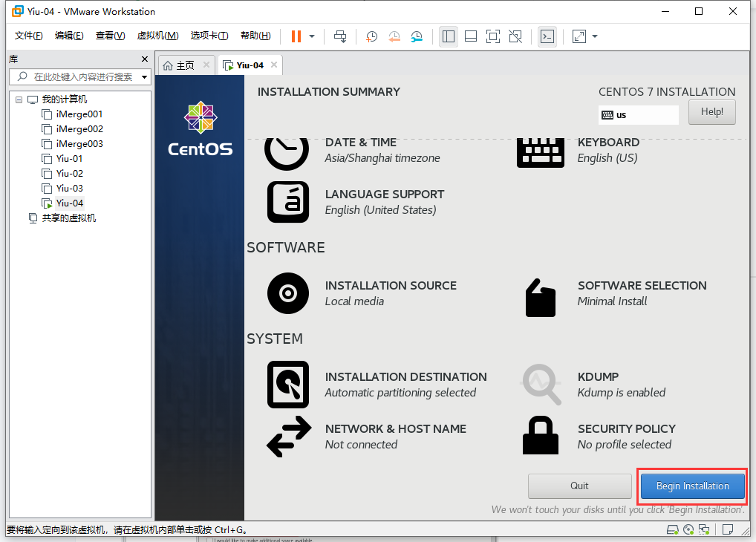Image resolution: width=756 pixels, height=542 pixels.
Task: Open Keyboard settings keyboard icon
Action: [x=541, y=153]
